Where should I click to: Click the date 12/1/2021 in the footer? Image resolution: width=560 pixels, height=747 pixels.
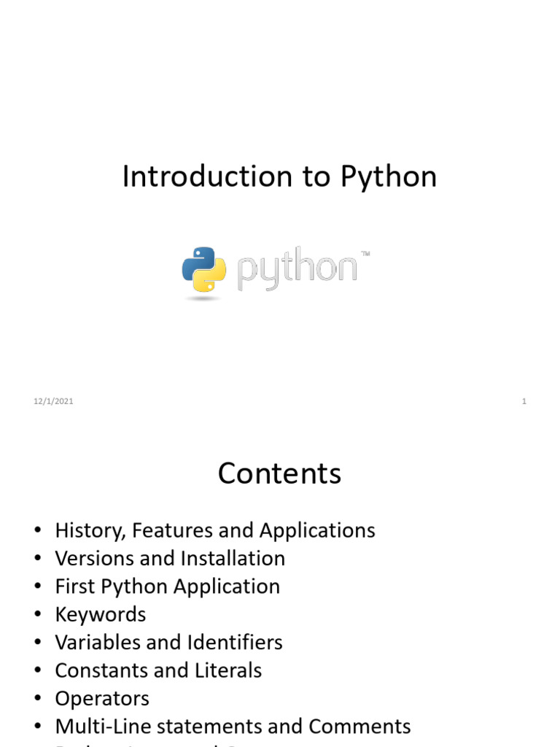click(x=53, y=401)
